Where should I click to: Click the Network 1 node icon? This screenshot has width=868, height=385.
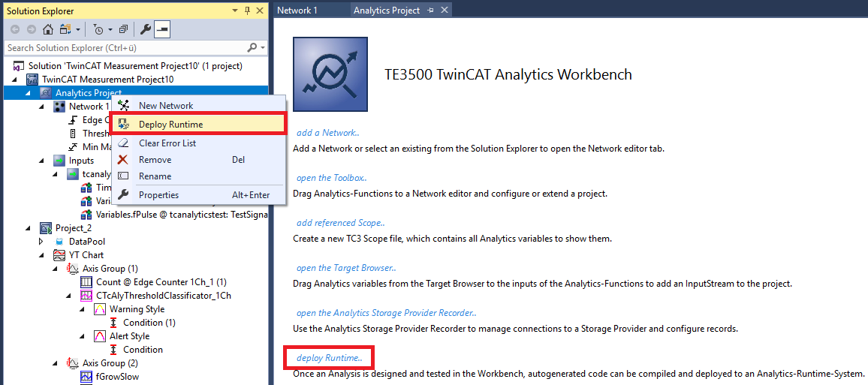59,107
